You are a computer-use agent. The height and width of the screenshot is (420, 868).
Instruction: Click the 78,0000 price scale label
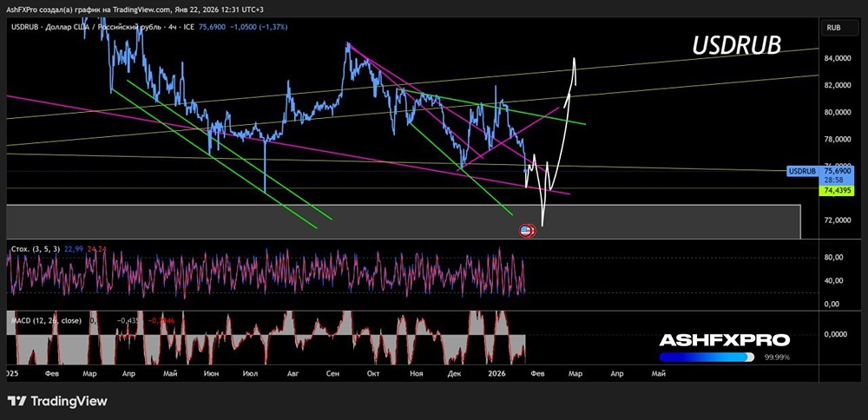[837, 139]
